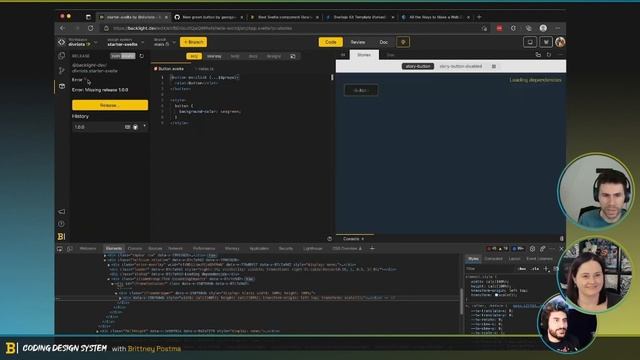Open the help icon in left sidebar
The width and height of the screenshot is (640, 360).
tap(61, 224)
